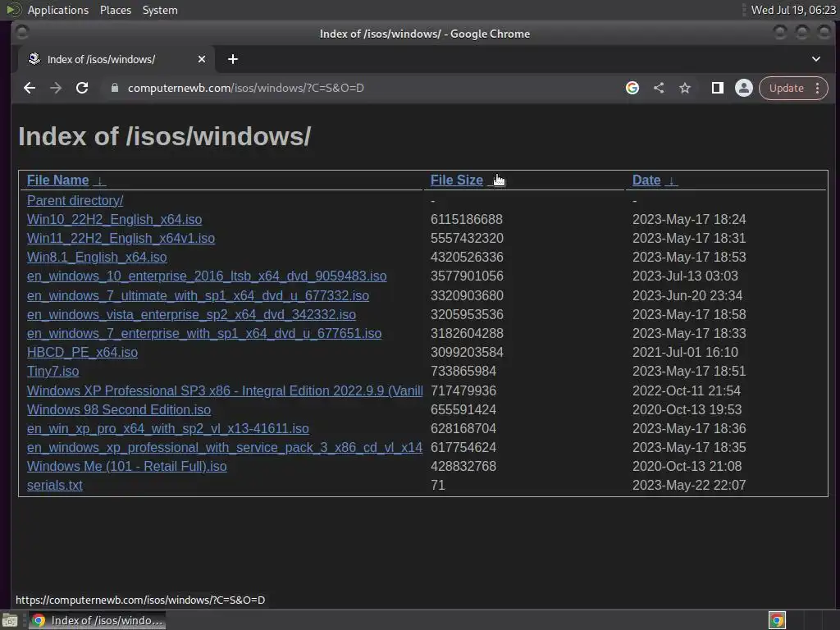The image size is (840, 630).
Task: Open Windows 98 Second Edition.iso link
Action: point(119,410)
